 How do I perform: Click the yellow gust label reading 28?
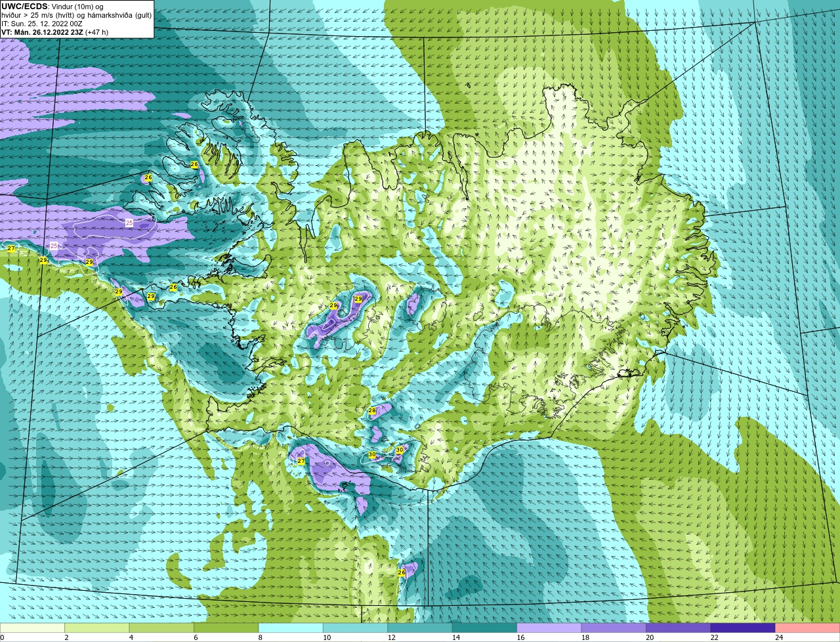[x=372, y=411]
